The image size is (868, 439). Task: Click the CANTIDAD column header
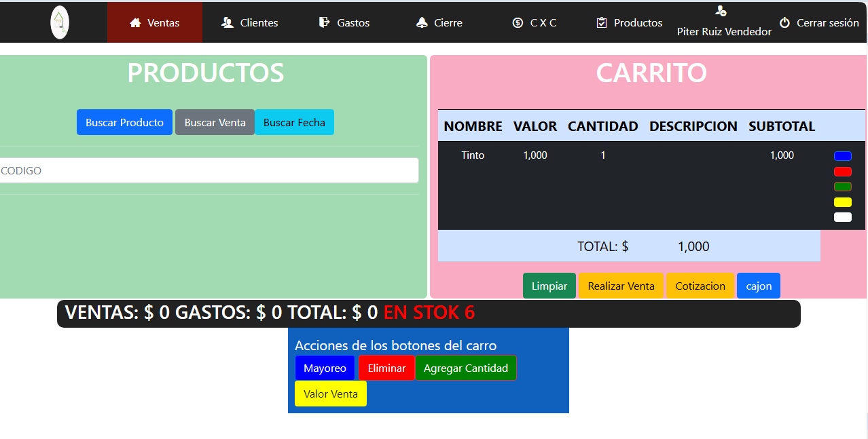point(603,126)
